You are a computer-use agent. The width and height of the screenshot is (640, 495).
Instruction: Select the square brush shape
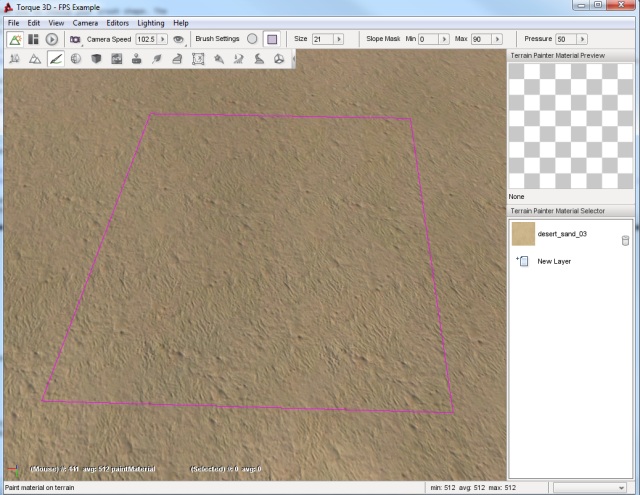click(271, 39)
